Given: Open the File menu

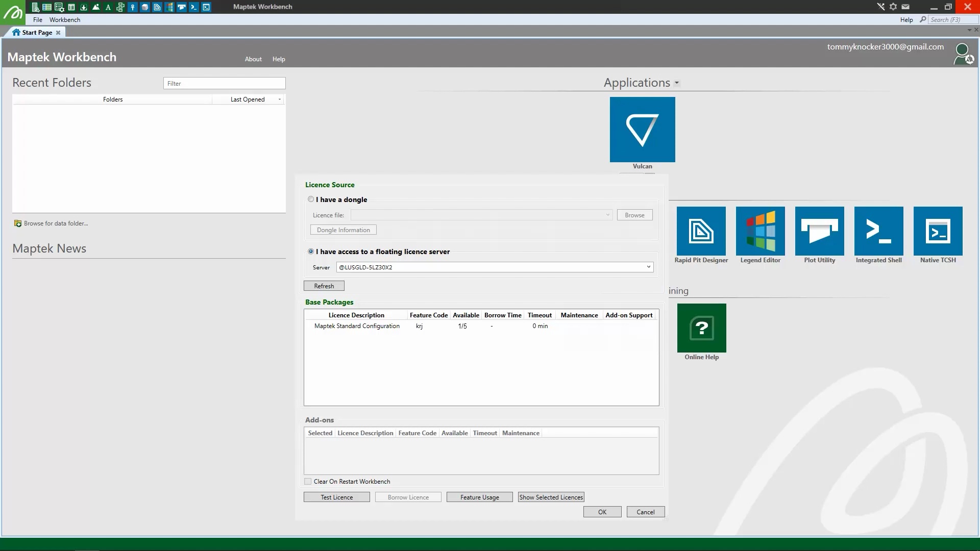Looking at the screenshot, I should tap(38, 20).
